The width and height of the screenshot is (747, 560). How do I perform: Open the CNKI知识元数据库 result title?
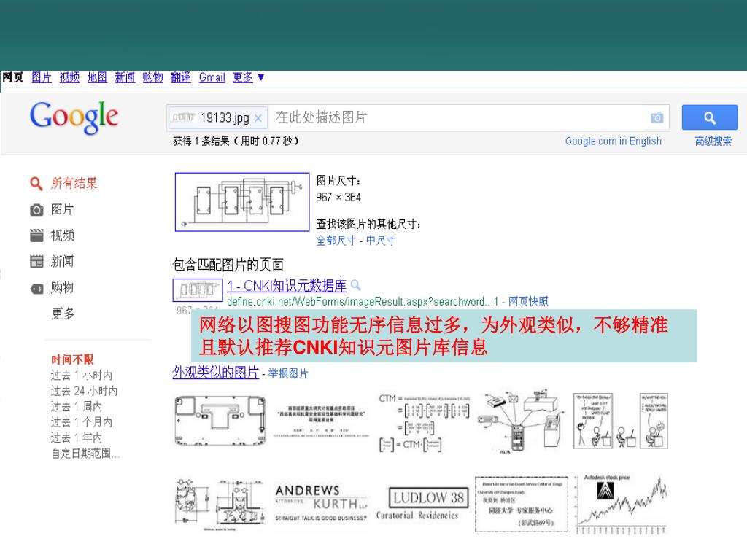pos(287,286)
